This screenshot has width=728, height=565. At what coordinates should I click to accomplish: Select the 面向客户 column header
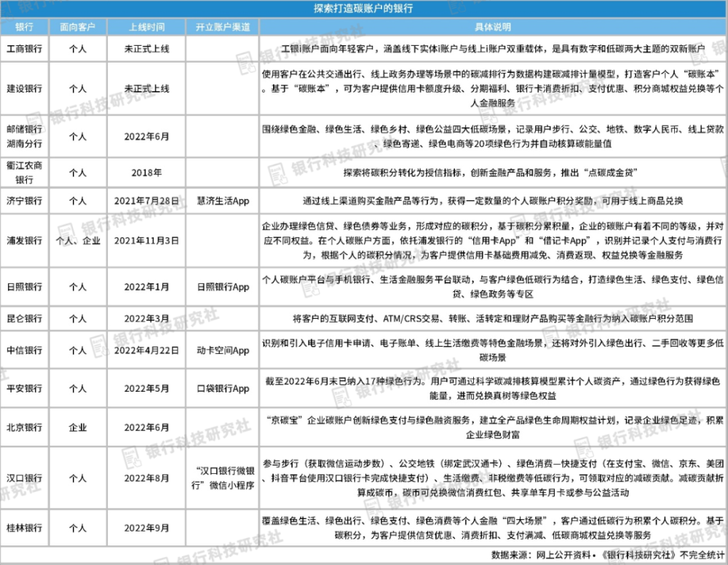pos(78,27)
